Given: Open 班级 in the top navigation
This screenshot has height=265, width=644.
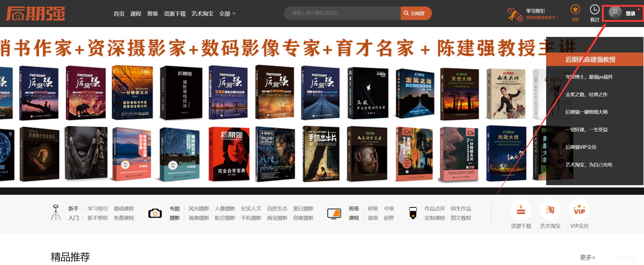Looking at the screenshot, I should (x=152, y=14).
